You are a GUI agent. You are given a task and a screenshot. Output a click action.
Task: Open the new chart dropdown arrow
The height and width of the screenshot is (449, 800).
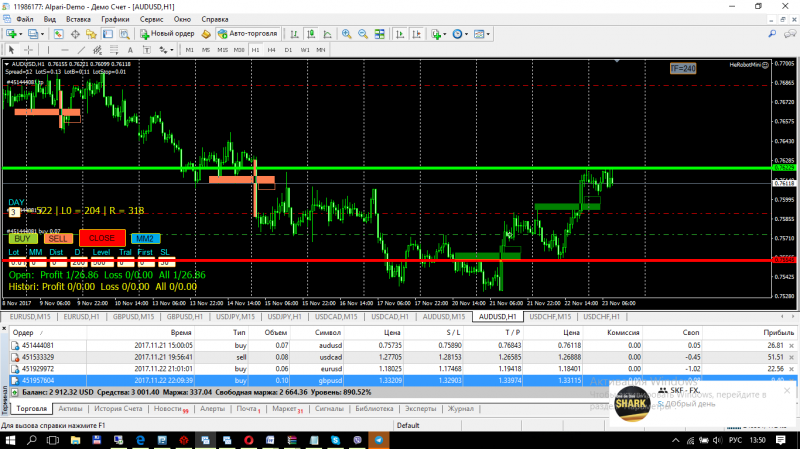tap(22, 33)
